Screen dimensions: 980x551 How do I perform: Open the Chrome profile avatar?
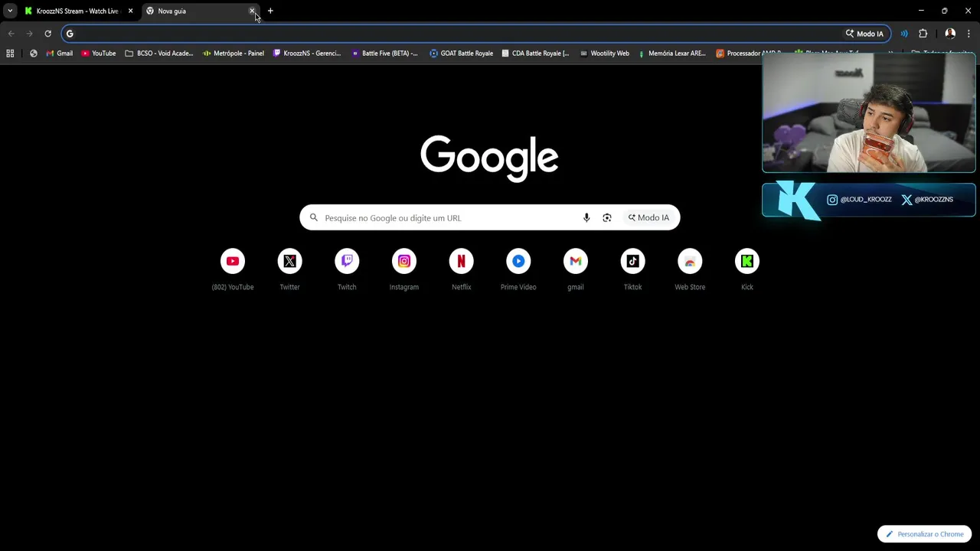point(950,34)
